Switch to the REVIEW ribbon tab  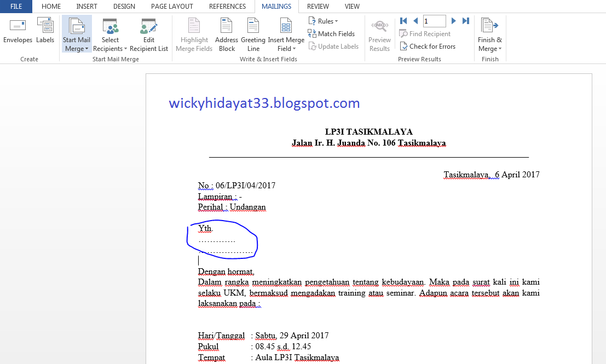[x=318, y=7]
